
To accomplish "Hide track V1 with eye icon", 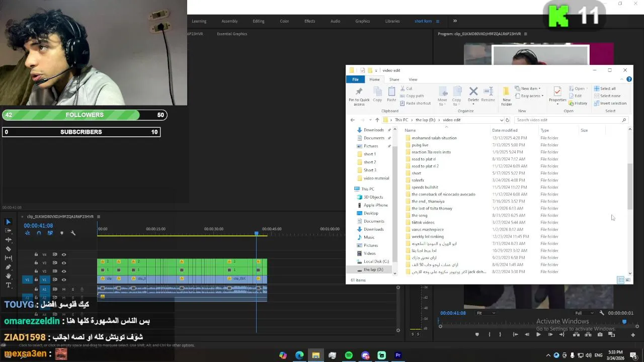I will [64, 280].
